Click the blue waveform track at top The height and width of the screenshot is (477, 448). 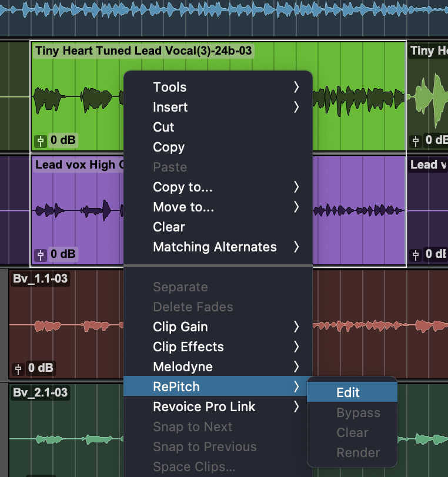(x=223, y=11)
